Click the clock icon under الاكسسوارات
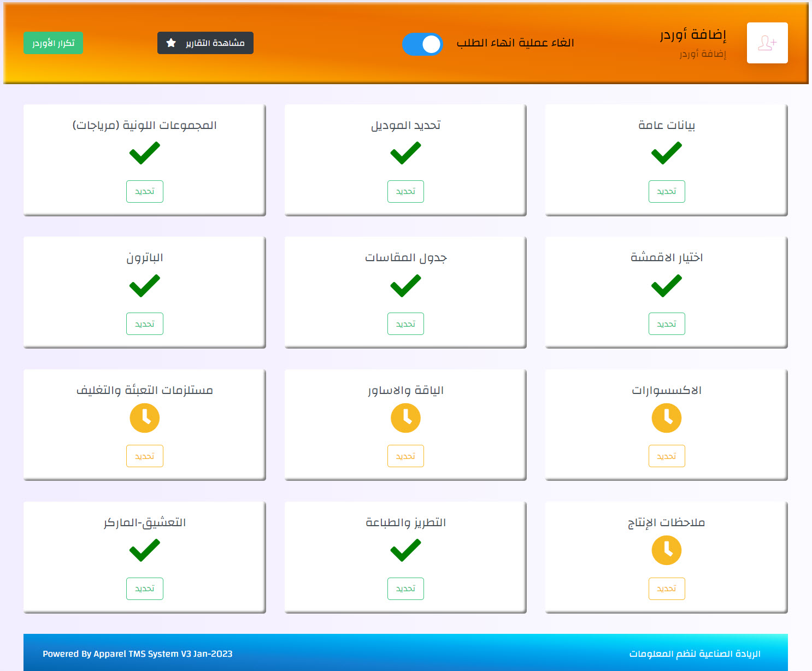The width and height of the screenshot is (812, 671). pyautogui.click(x=666, y=418)
